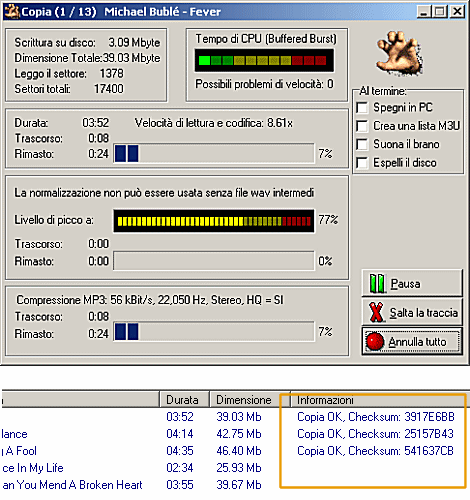The height and width of the screenshot is (500, 470).
Task: Click the Scrittura su disco 3.09 Mbyte value
Action: point(134,43)
